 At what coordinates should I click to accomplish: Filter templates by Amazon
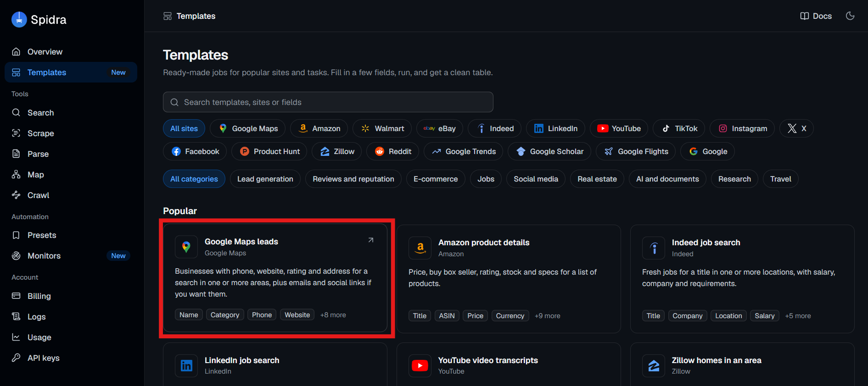tap(319, 128)
